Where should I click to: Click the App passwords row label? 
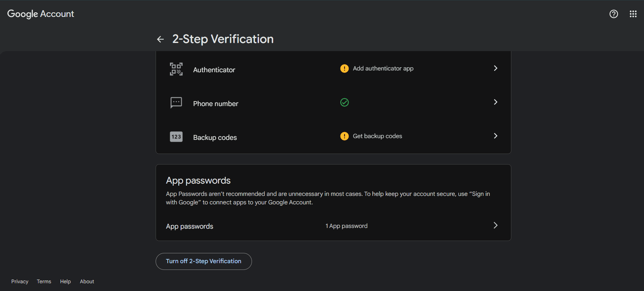[189, 226]
